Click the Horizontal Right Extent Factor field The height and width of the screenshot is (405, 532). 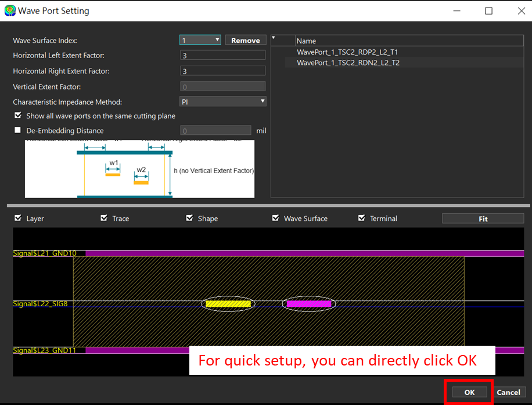click(222, 71)
